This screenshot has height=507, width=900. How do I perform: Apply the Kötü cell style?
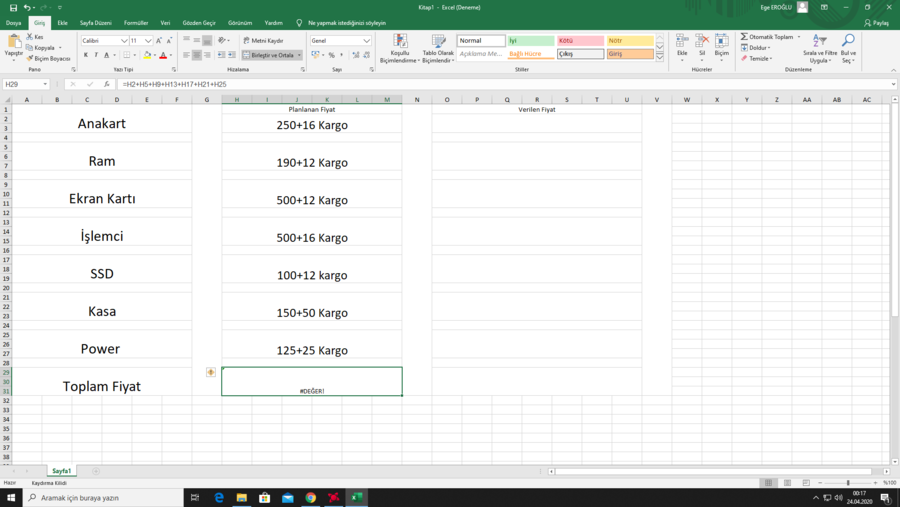point(580,41)
